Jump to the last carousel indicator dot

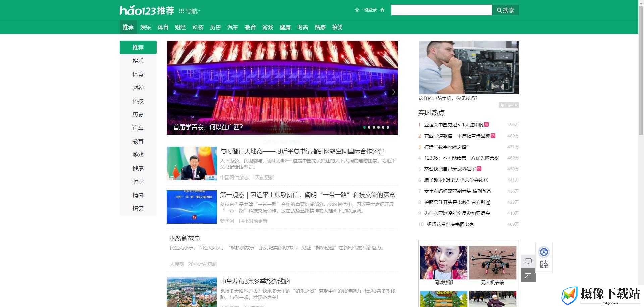coord(388,127)
